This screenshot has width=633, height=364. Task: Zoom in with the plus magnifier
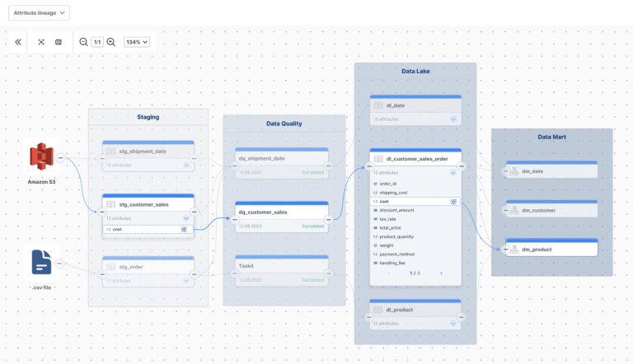[111, 42]
